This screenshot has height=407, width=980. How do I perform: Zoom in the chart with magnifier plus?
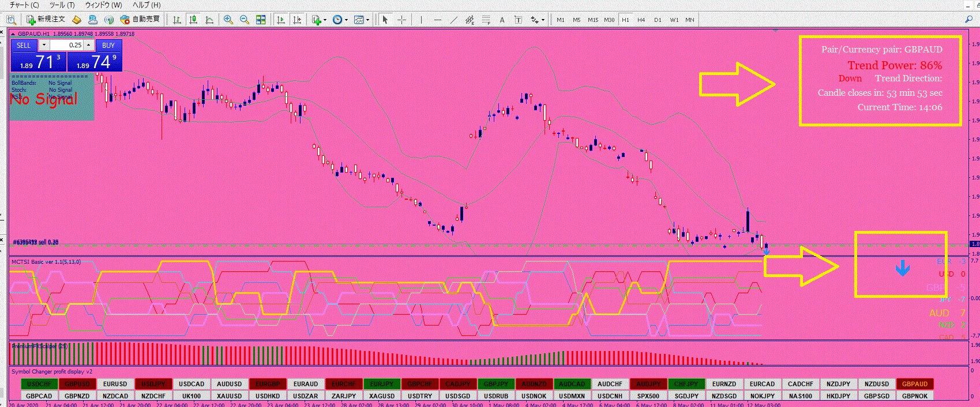click(228, 20)
